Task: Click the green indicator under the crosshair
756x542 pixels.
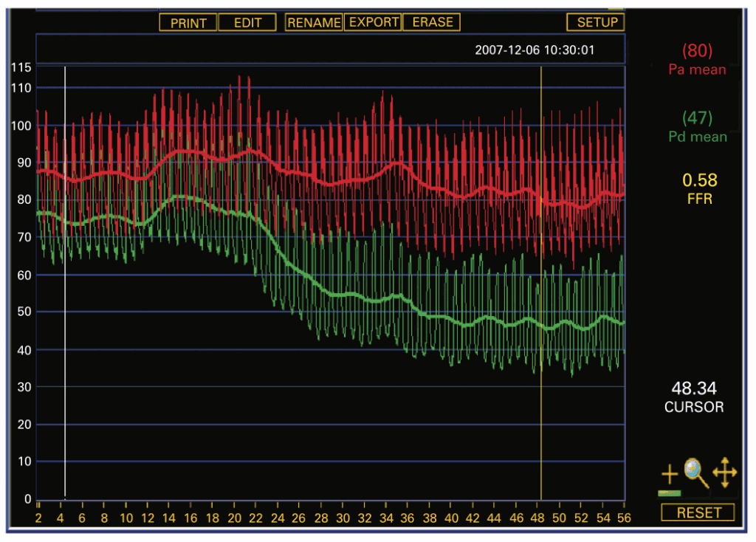Action: (670, 493)
